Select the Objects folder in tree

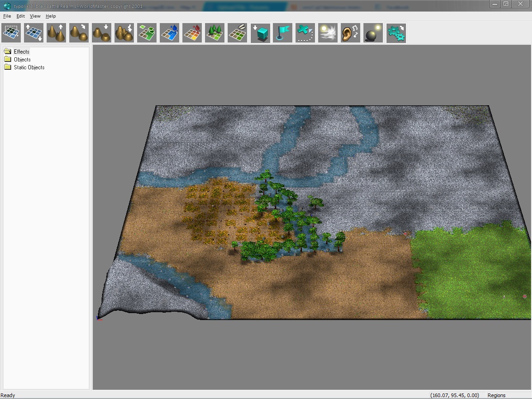coord(22,60)
